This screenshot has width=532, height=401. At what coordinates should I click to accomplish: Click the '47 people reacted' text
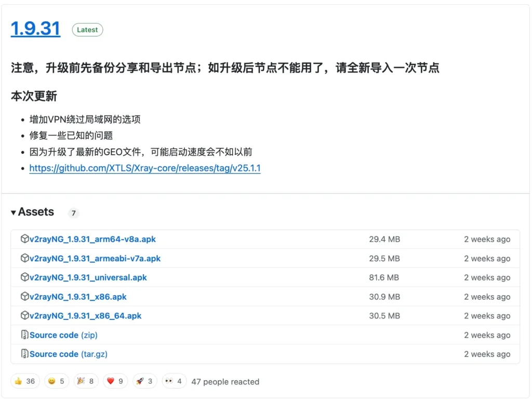[225, 382]
